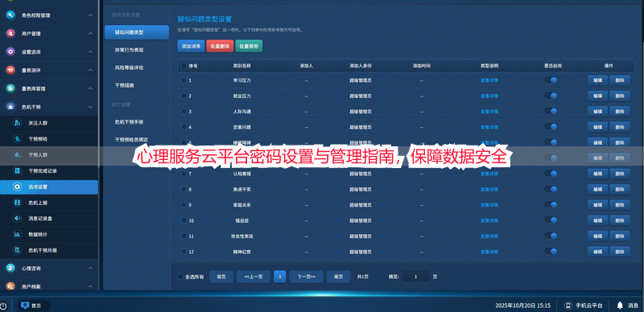Toggle the enable switch for 强迫症
Viewport: 644px width, 312px height.
tap(551, 220)
